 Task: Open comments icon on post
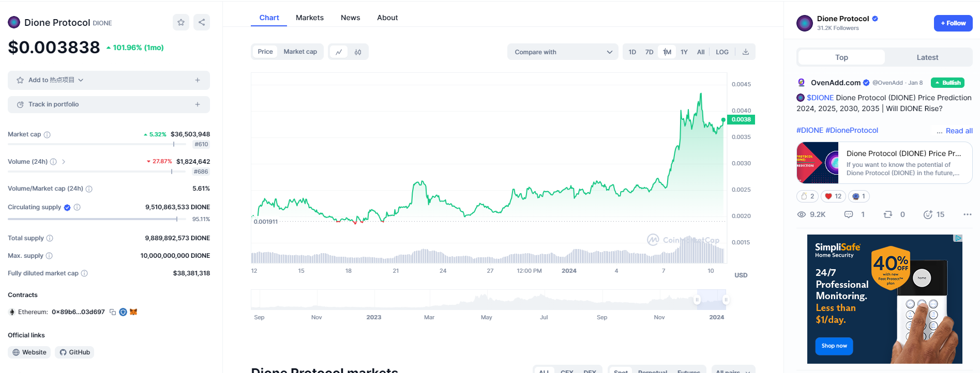click(x=849, y=214)
